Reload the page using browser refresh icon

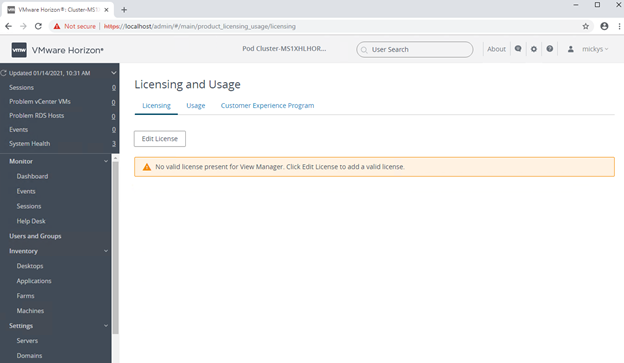pyautogui.click(x=38, y=26)
